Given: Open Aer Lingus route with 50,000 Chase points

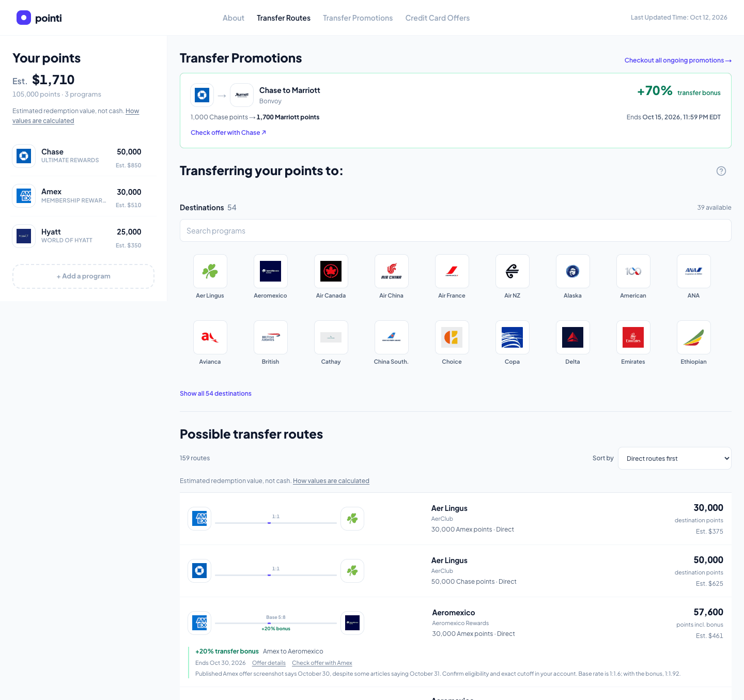Looking at the screenshot, I should 456,571.
